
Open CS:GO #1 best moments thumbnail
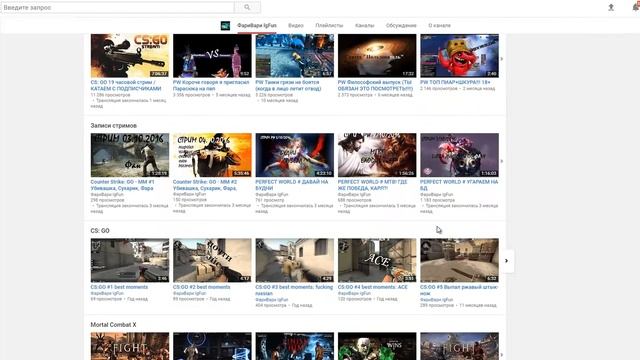coord(130,260)
